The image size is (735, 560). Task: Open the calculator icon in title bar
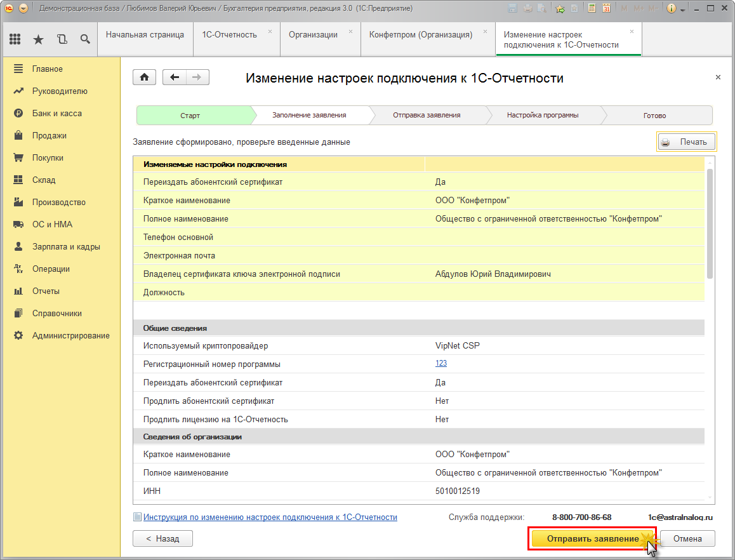point(592,9)
